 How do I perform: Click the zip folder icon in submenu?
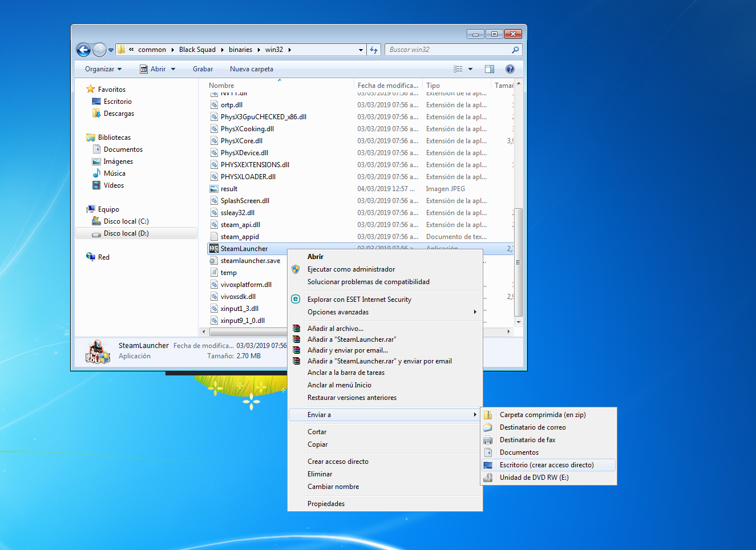[x=488, y=415]
